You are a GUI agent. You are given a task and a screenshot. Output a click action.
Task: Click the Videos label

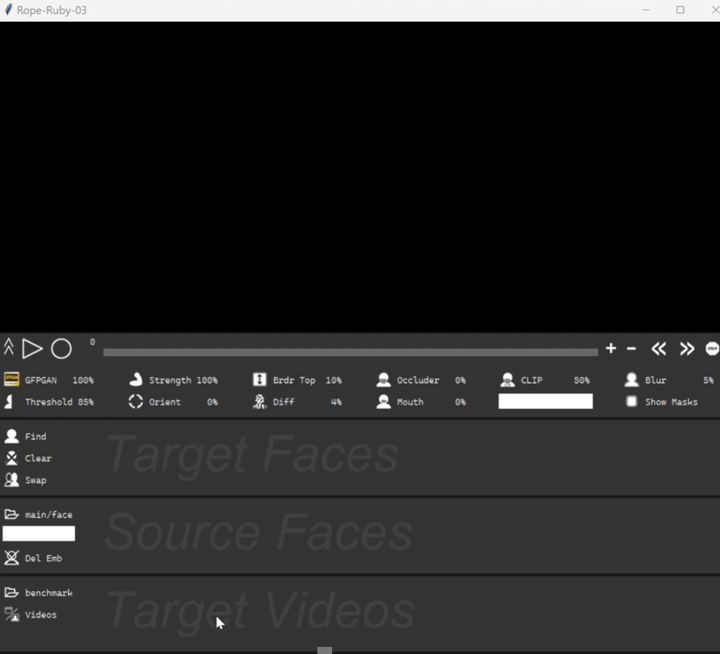point(41,615)
